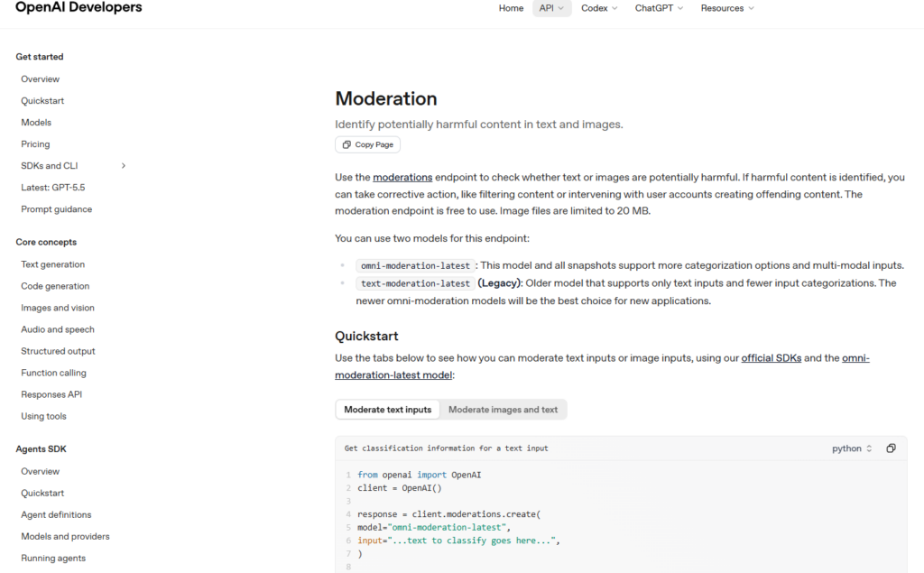The height and width of the screenshot is (573, 924).
Task: Open Function calling page
Action: (53, 374)
